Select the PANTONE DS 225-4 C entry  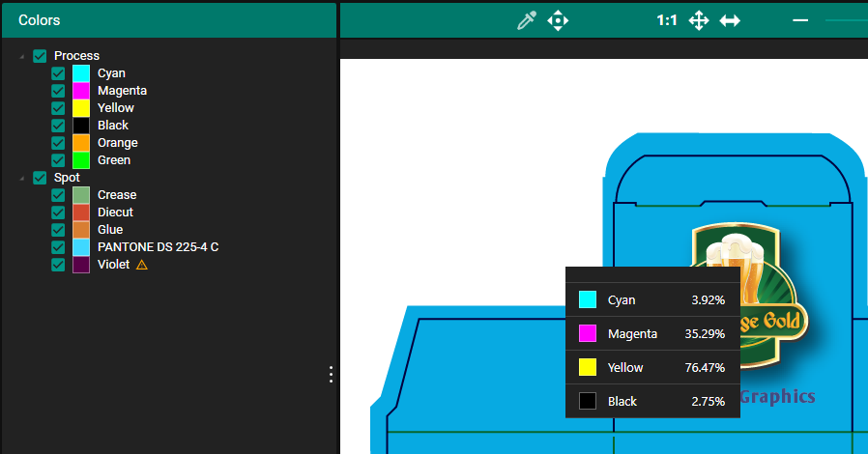[158, 247]
